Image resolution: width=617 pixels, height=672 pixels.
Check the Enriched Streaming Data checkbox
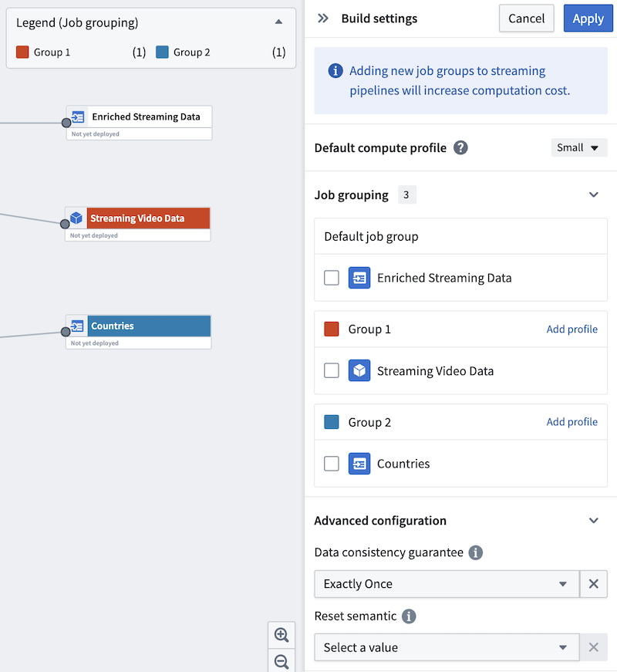pos(332,278)
